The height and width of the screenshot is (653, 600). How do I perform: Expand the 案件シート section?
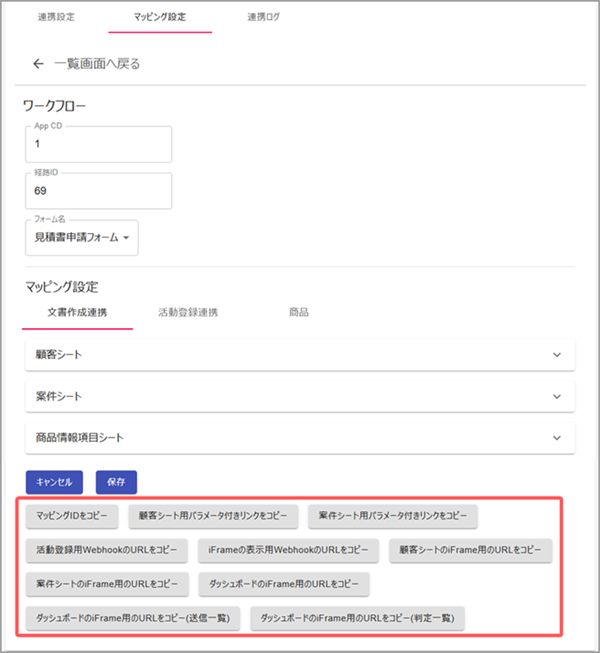pyautogui.click(x=299, y=396)
